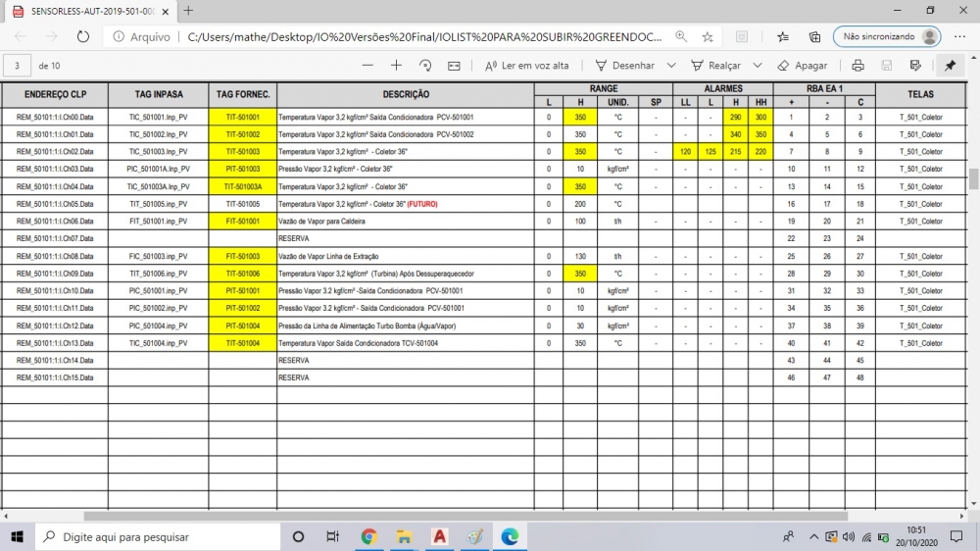Viewport: 980px width, 551px height.
Task: Reload the page with refresh icon
Action: point(82,36)
